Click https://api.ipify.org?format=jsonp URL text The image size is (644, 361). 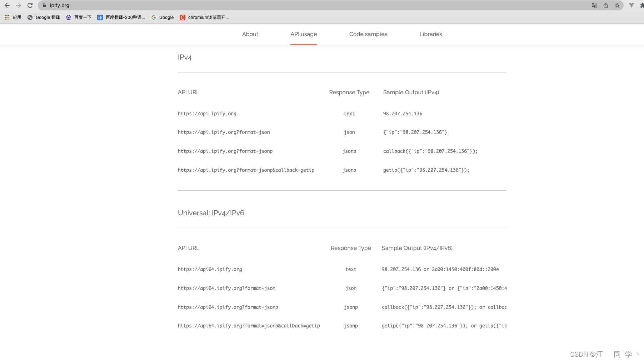tap(225, 151)
